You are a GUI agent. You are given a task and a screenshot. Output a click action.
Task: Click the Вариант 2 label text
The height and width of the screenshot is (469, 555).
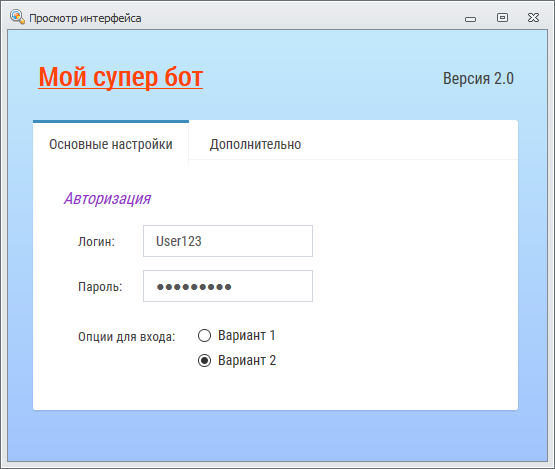(x=247, y=360)
